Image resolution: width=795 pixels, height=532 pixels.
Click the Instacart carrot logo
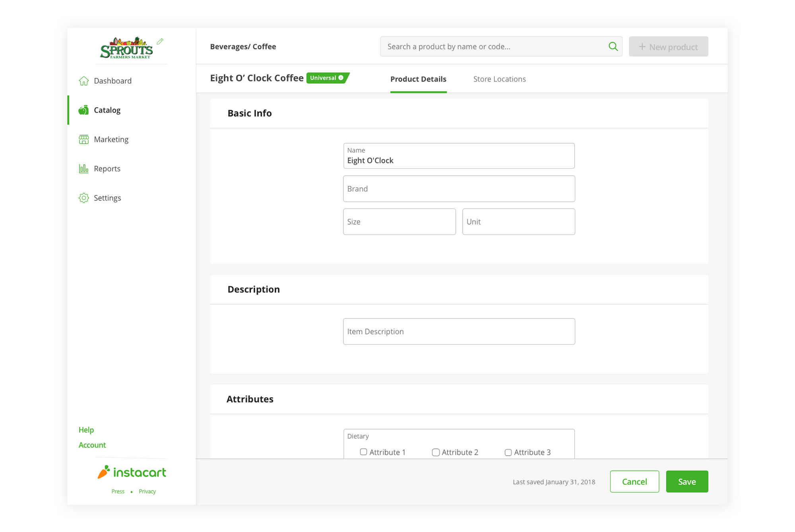click(x=132, y=472)
